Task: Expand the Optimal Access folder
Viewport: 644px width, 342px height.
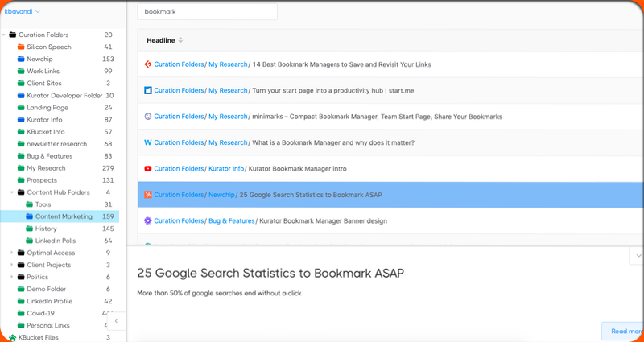Action: 12,253
